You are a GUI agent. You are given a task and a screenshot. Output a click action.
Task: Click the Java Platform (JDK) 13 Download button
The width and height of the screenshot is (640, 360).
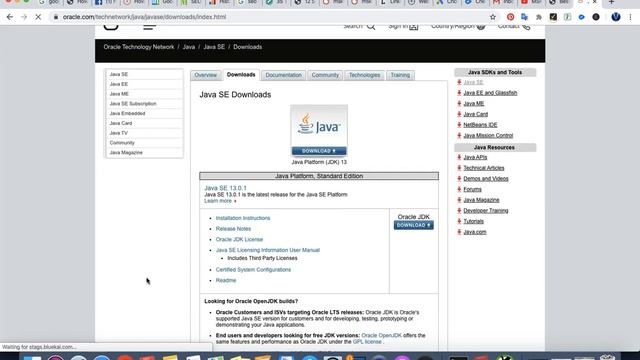pyautogui.click(x=319, y=151)
